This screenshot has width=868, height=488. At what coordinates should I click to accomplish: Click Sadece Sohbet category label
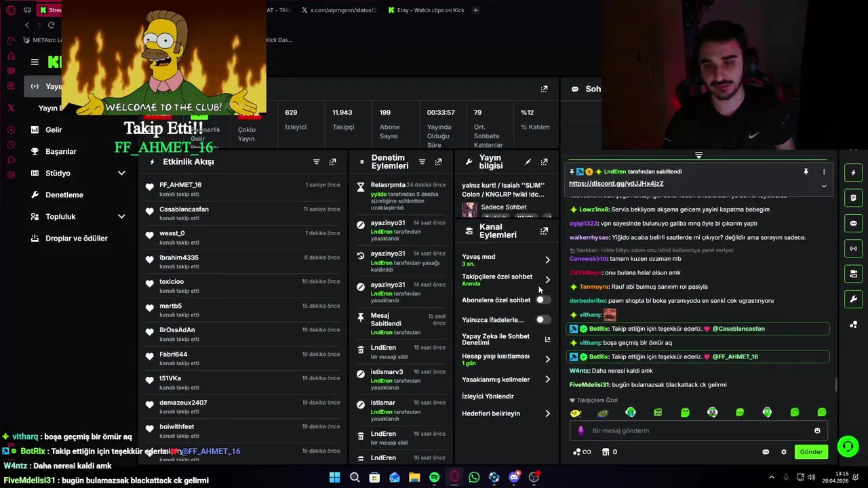(504, 207)
